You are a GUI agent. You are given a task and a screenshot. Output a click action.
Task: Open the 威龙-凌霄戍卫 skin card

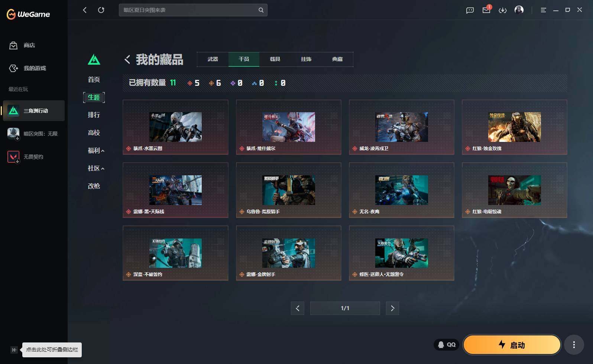pos(402,127)
